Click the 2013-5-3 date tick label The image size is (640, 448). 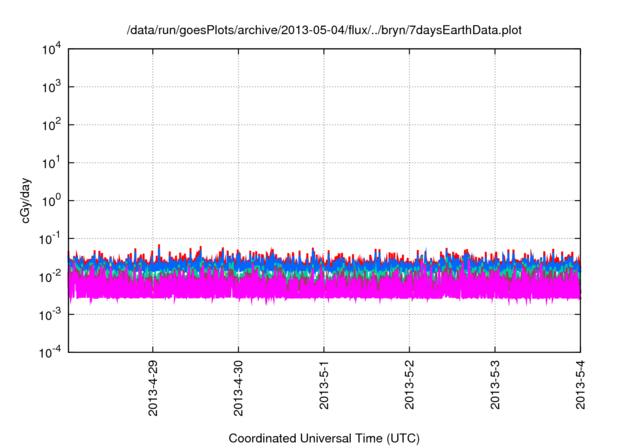(x=495, y=385)
